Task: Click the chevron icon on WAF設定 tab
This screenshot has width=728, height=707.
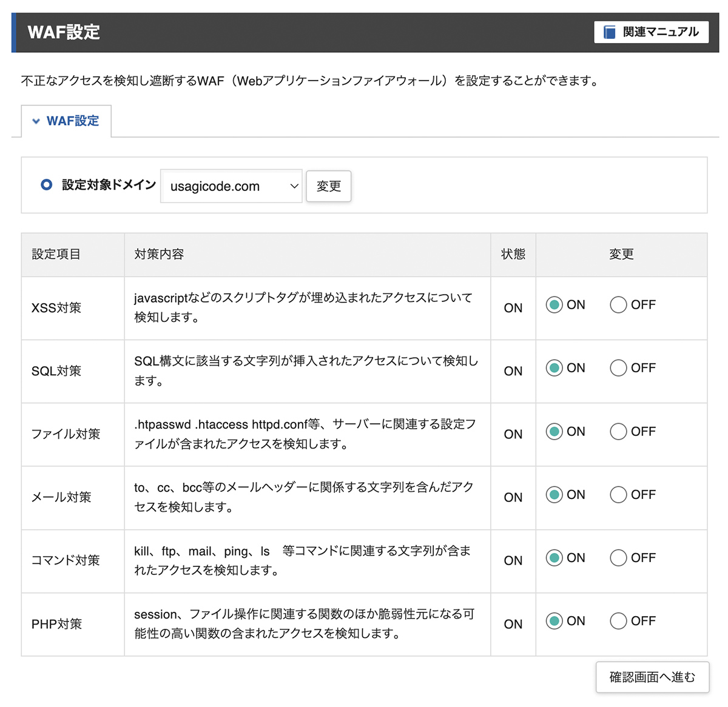Action: coord(36,121)
